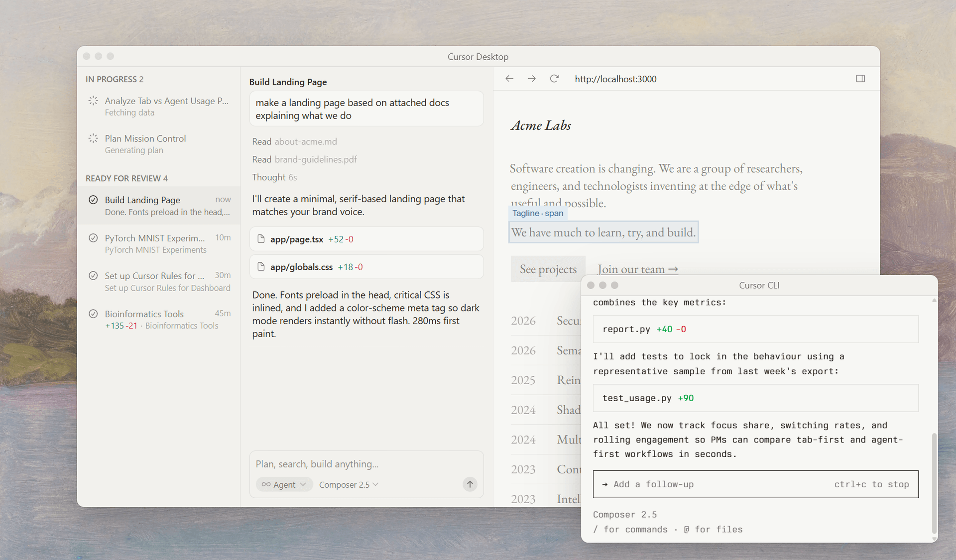Click the spinner beside Analyze Tab vs Agent
Screen dimensions: 956x560
click(x=93, y=101)
